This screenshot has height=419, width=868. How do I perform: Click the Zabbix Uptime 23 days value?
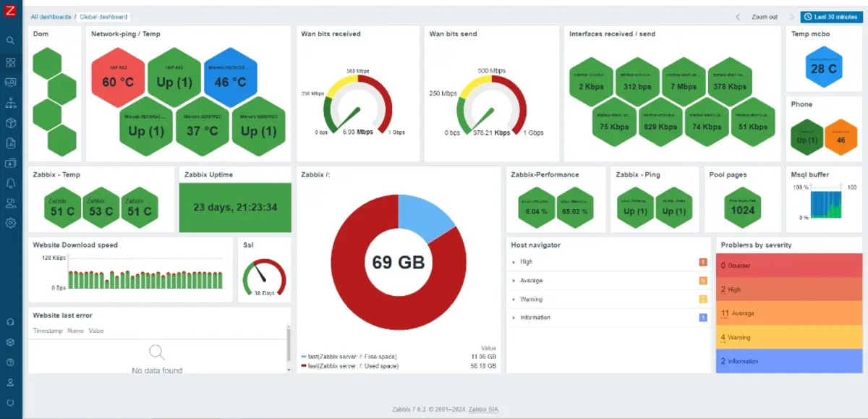click(235, 207)
